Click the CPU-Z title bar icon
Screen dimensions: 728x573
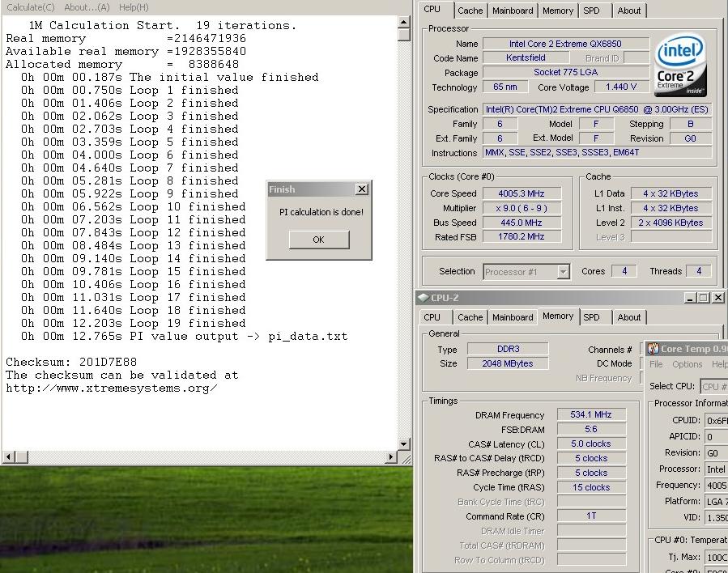coord(423,297)
